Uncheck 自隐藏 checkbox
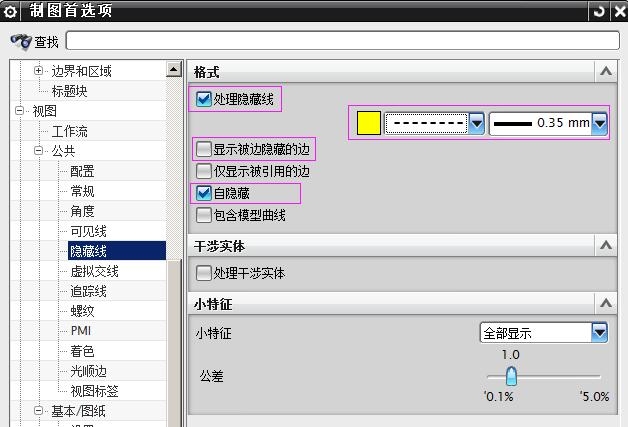 point(203,193)
